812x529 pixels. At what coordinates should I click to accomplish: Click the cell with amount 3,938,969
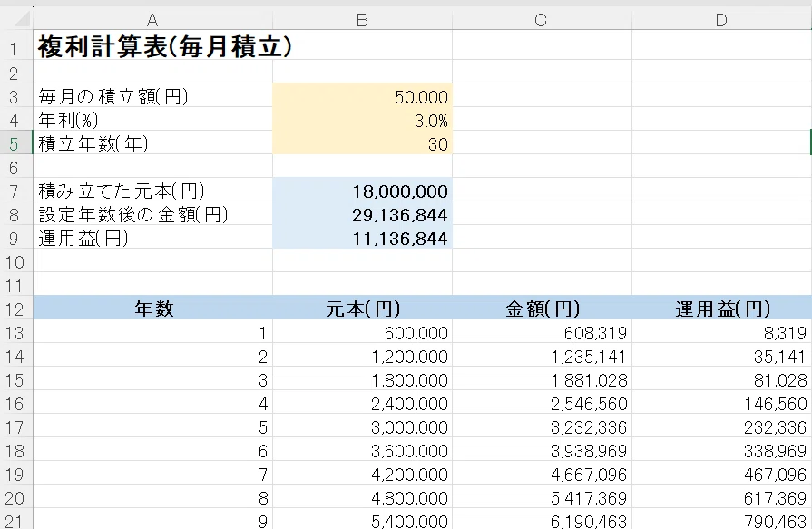pyautogui.click(x=542, y=450)
